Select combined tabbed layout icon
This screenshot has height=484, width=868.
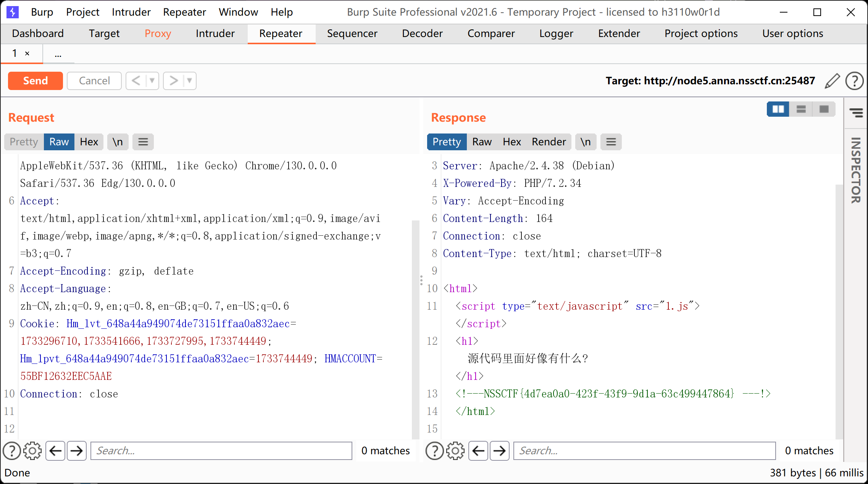click(x=824, y=109)
